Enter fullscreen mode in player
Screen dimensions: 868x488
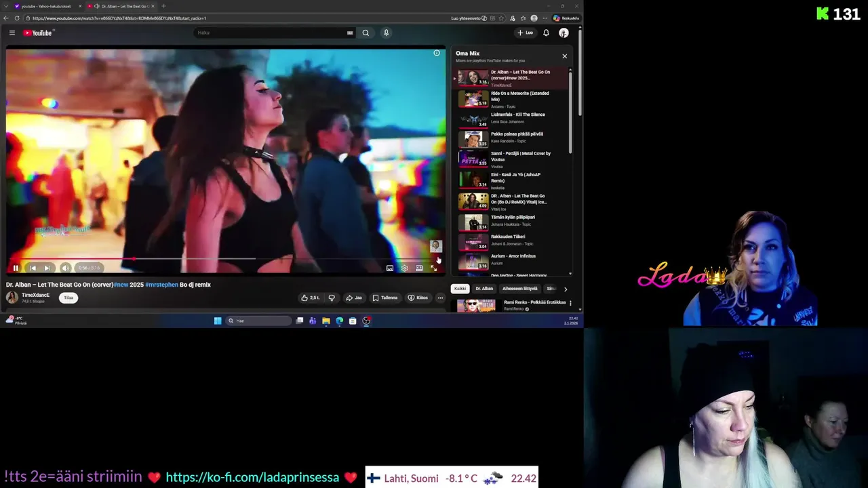pos(433,268)
